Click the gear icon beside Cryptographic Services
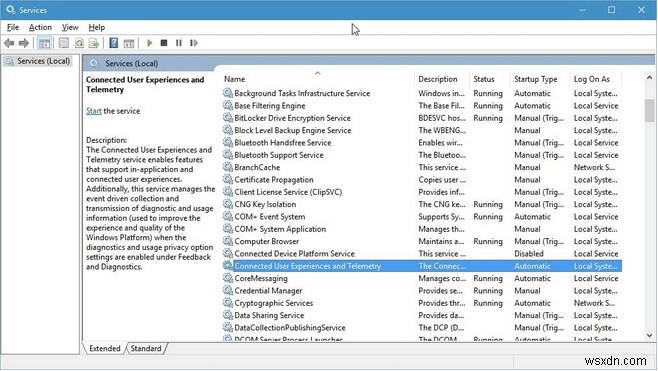Viewport: 658px width, 371px height. click(x=228, y=303)
